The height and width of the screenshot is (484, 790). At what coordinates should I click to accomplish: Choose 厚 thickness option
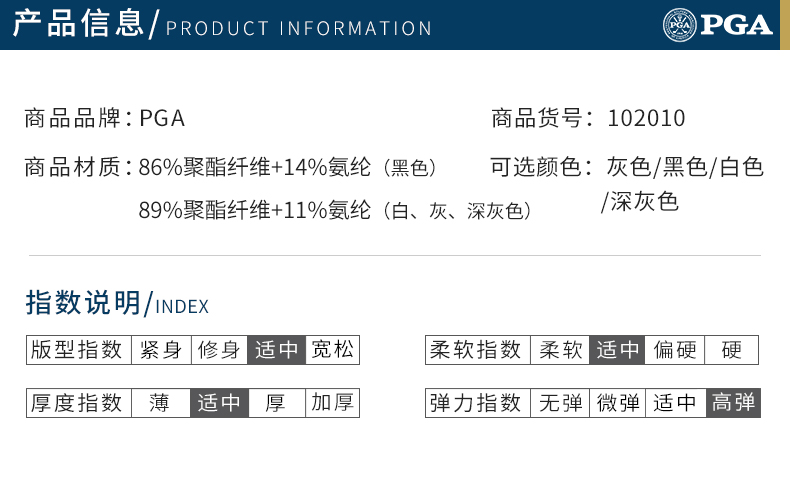click(x=277, y=403)
